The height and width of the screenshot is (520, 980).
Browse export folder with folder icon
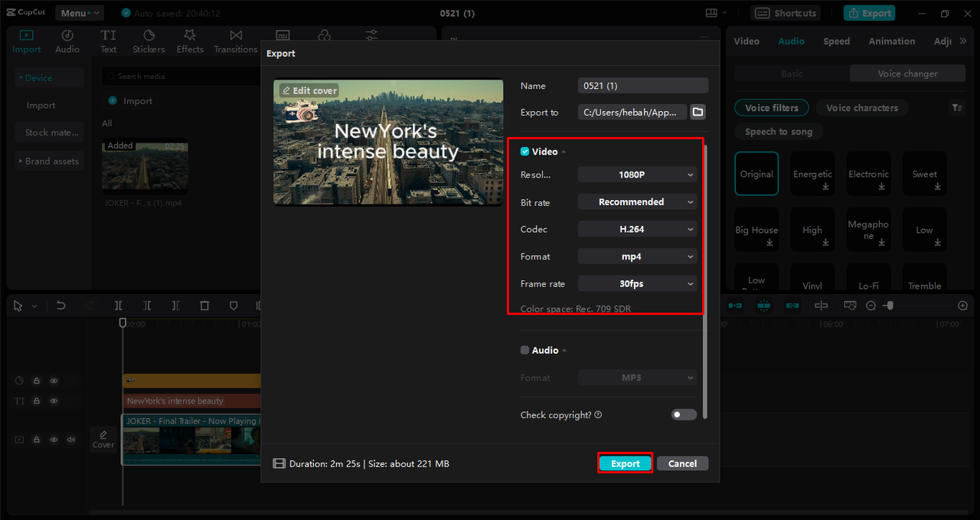pyautogui.click(x=697, y=112)
